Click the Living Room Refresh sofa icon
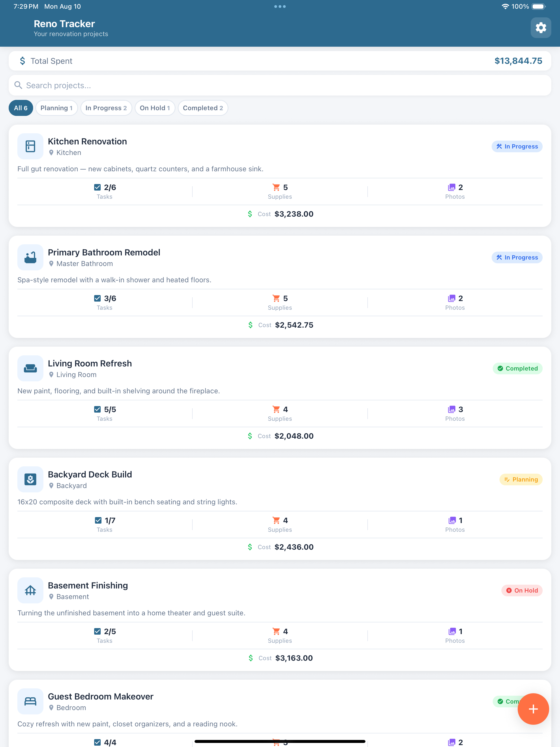560x747 pixels. tap(30, 368)
